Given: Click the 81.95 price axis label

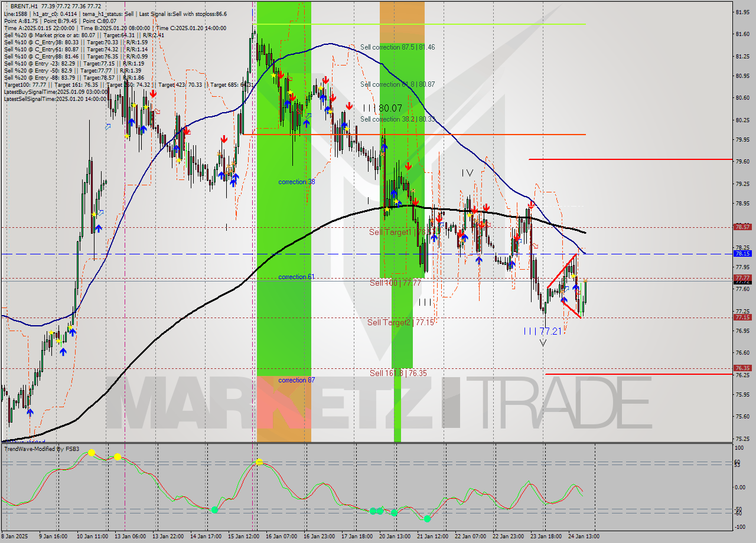Looking at the screenshot, I should pyautogui.click(x=742, y=12).
